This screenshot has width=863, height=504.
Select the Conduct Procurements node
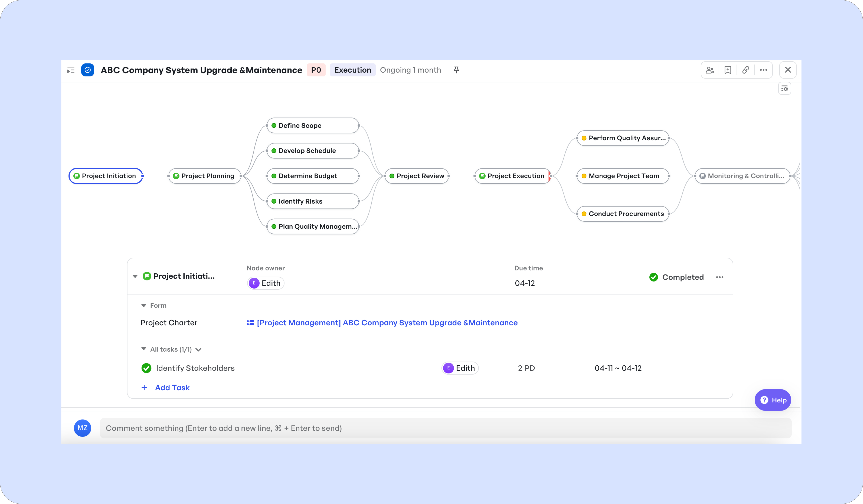coord(623,214)
